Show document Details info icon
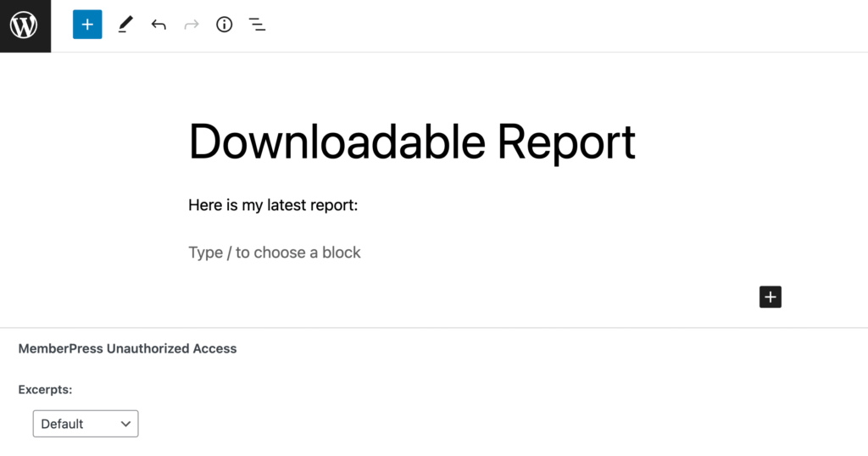This screenshot has height=456, width=868. tap(224, 25)
